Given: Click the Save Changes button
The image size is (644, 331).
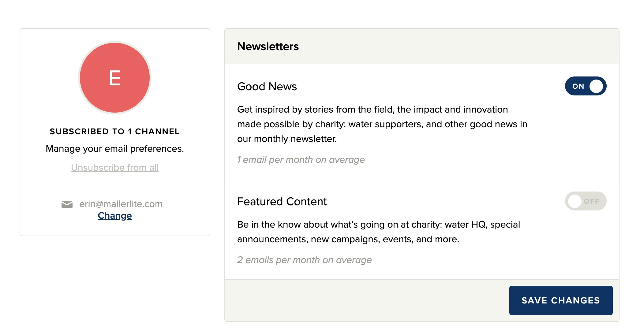Looking at the screenshot, I should coord(560,300).
